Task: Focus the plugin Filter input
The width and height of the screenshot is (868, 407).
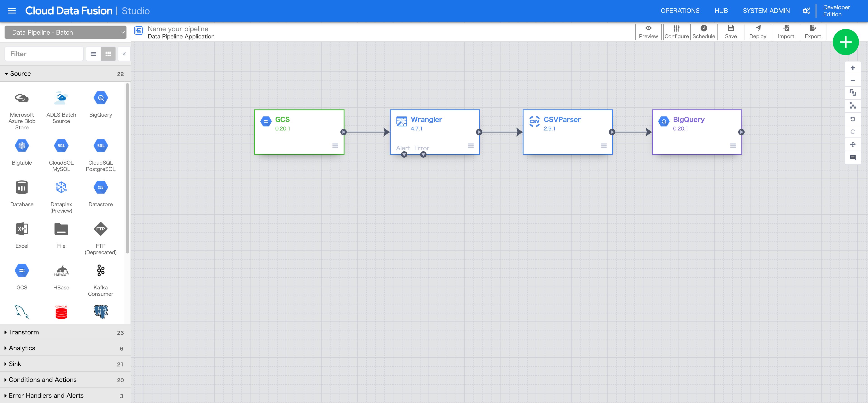Action: (44, 54)
